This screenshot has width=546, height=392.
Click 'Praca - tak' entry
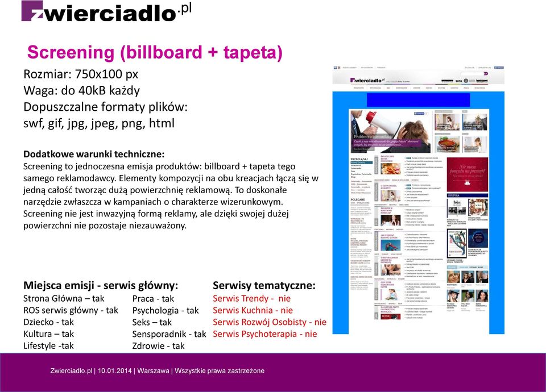(153, 298)
